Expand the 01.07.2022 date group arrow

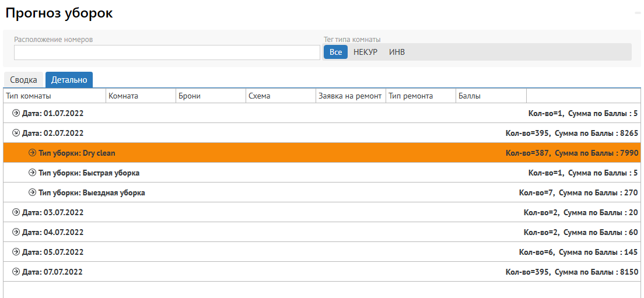pyautogui.click(x=16, y=113)
